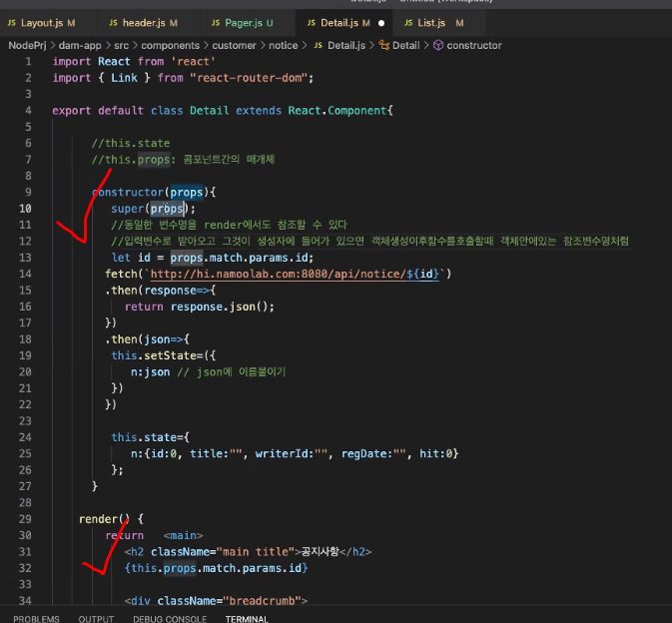
Task: Click 'Link' in the react-router-dom import
Action: click(x=124, y=78)
